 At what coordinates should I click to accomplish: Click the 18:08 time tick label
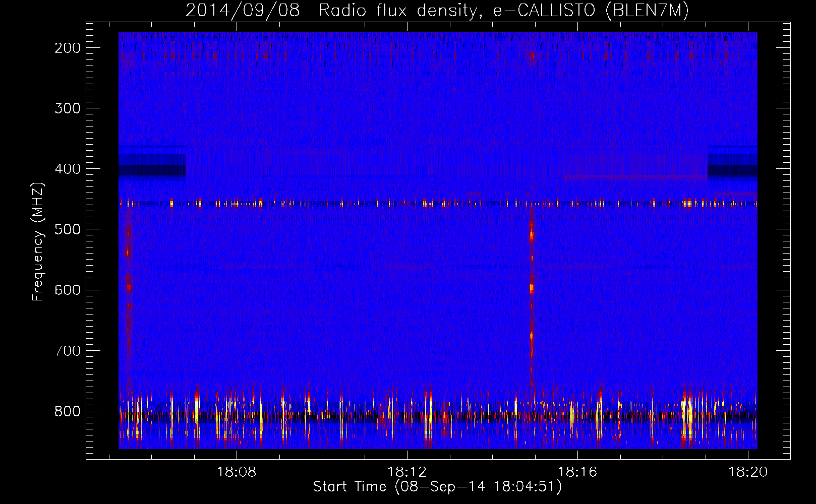tap(237, 472)
